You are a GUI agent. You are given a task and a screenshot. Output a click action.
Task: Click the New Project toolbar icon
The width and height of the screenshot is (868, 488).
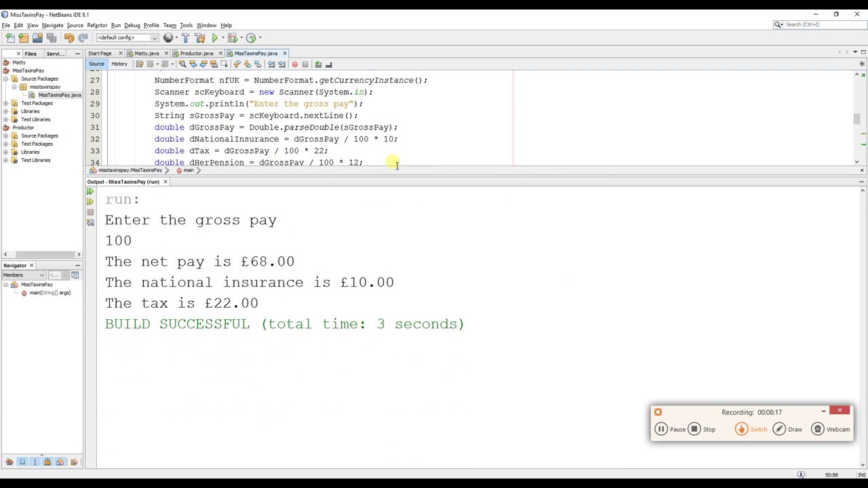click(24, 38)
